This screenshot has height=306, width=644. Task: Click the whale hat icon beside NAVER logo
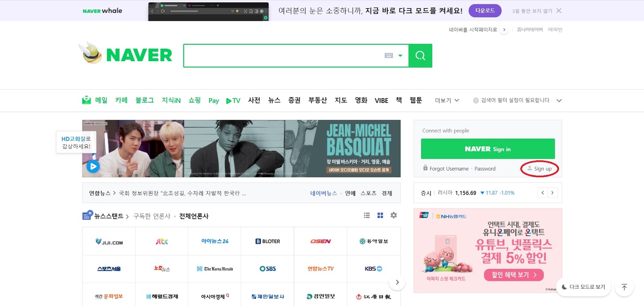91,53
